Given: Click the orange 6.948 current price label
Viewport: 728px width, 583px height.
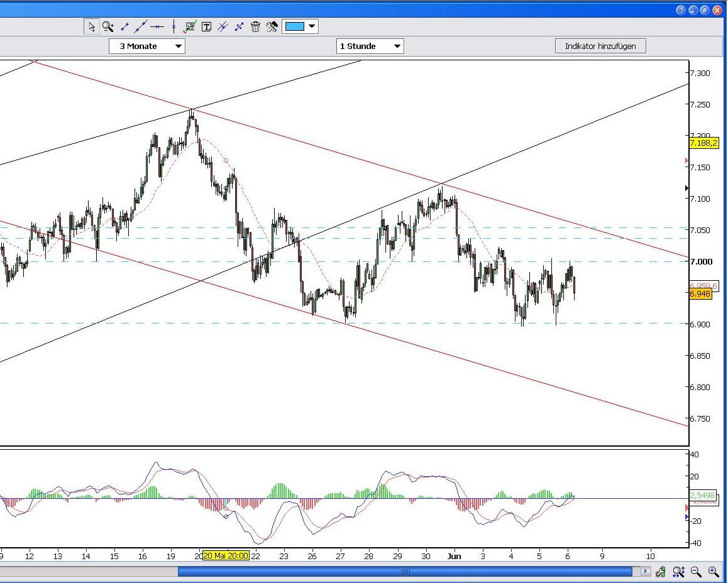Looking at the screenshot, I should point(700,293).
